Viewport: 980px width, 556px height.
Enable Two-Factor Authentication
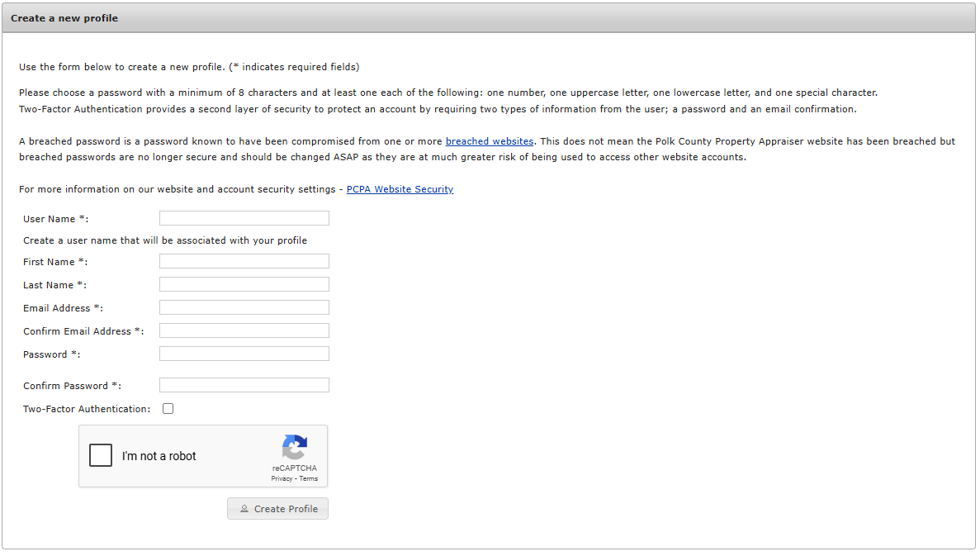pos(168,408)
